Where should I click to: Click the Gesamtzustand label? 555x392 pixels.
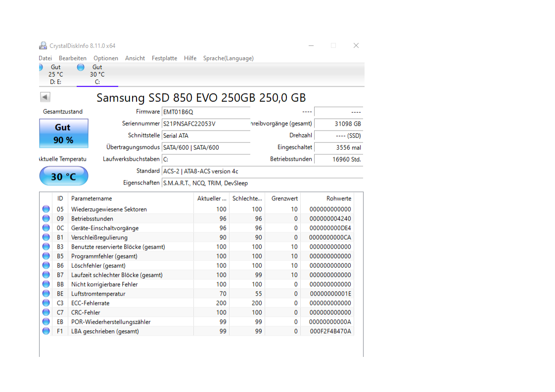63,111
